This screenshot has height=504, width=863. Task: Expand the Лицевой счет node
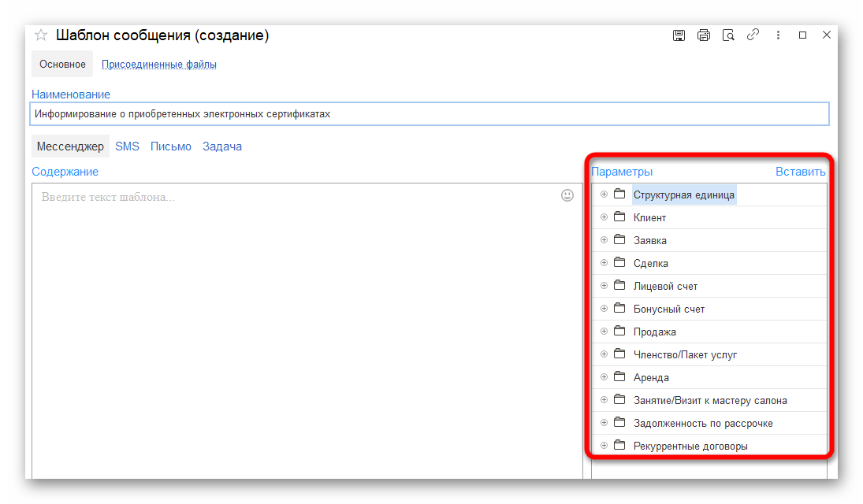[x=604, y=286]
